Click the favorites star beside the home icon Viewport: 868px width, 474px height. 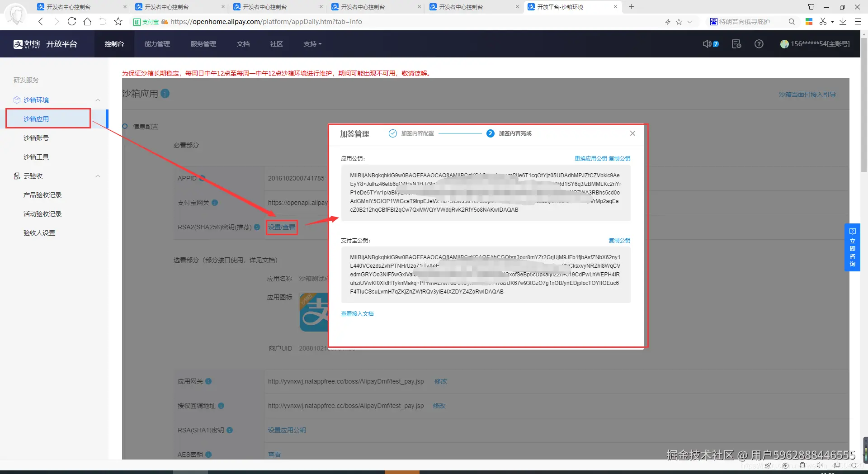[x=118, y=21]
